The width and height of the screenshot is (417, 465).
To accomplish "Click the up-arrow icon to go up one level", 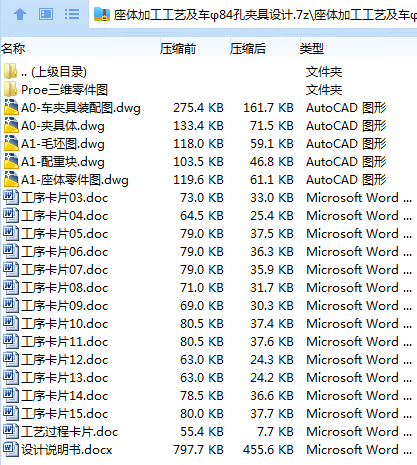I will point(20,14).
